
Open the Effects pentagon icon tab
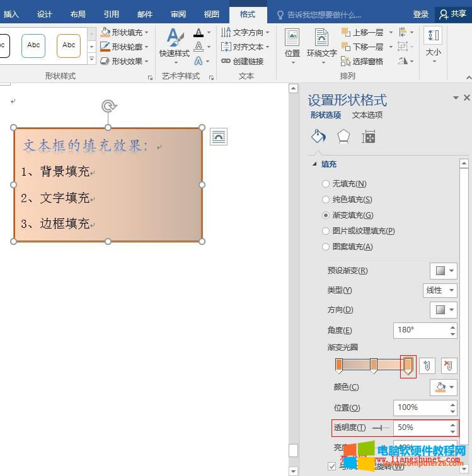point(343,137)
